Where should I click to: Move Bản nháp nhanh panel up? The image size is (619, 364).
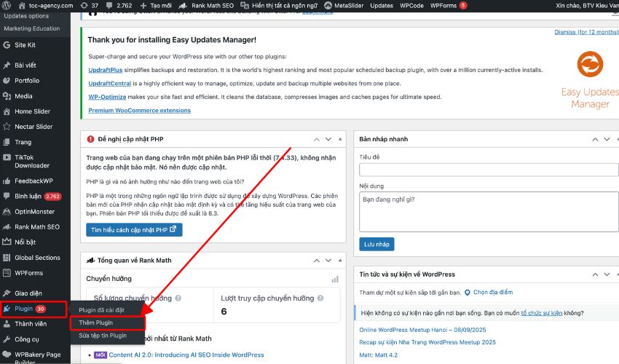click(x=595, y=139)
